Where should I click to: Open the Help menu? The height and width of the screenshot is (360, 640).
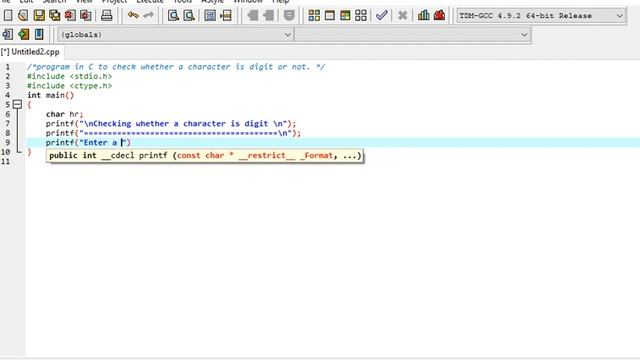pyautogui.click(x=280, y=1)
